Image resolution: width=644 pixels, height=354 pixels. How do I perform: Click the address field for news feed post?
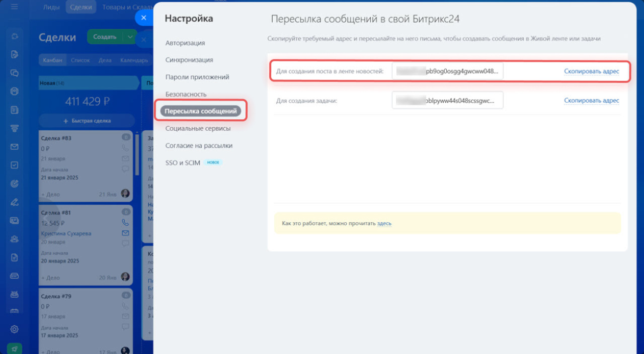tap(447, 71)
